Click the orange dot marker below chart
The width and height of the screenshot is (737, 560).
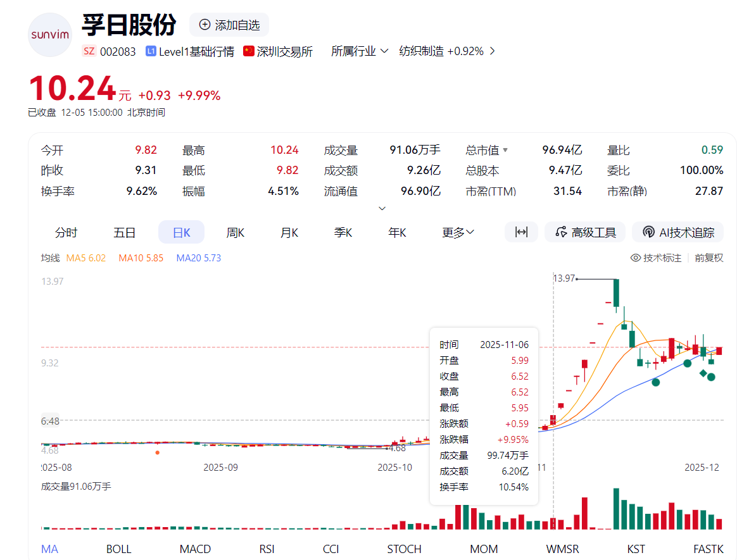coord(158,452)
